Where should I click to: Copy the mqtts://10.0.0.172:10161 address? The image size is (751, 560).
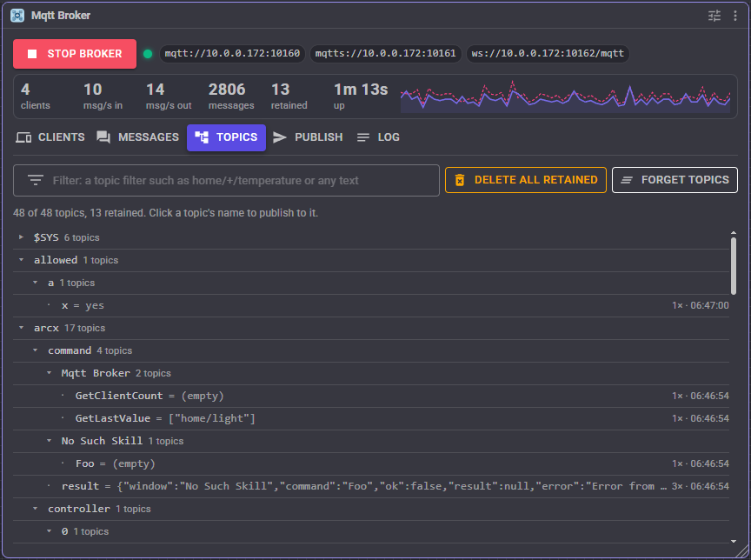[x=386, y=54]
